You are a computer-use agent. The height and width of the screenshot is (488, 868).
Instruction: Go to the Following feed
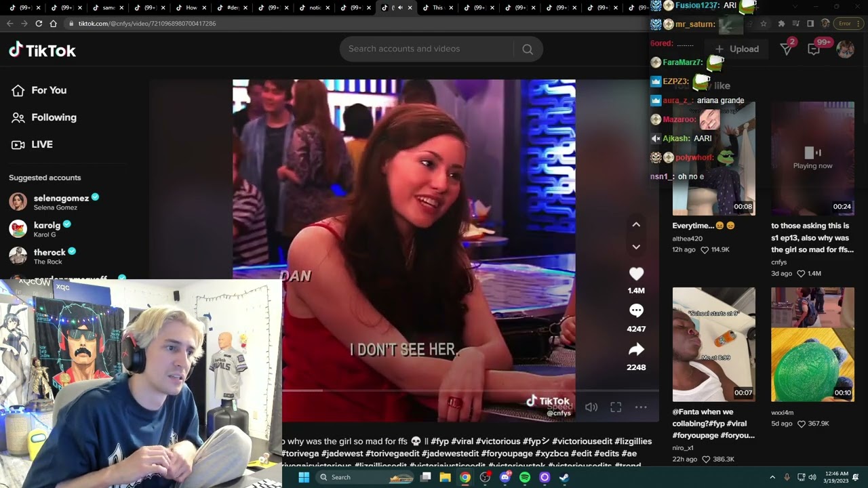click(44, 117)
